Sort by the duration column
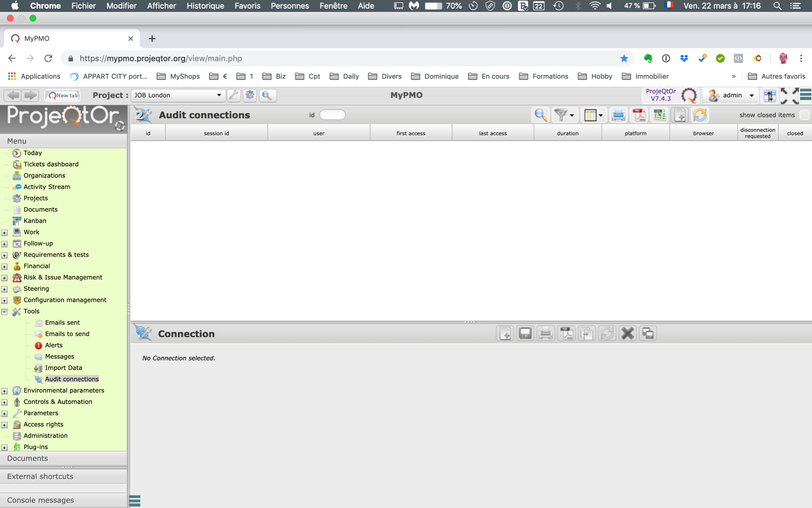Image resolution: width=812 pixels, height=508 pixels. coord(568,133)
